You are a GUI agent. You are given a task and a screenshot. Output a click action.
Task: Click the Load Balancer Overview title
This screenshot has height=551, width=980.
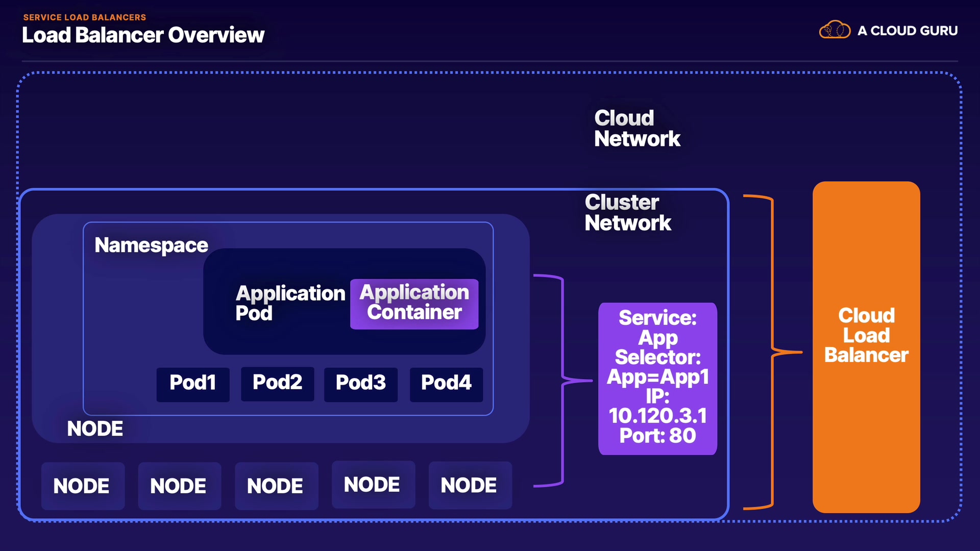pyautogui.click(x=143, y=35)
